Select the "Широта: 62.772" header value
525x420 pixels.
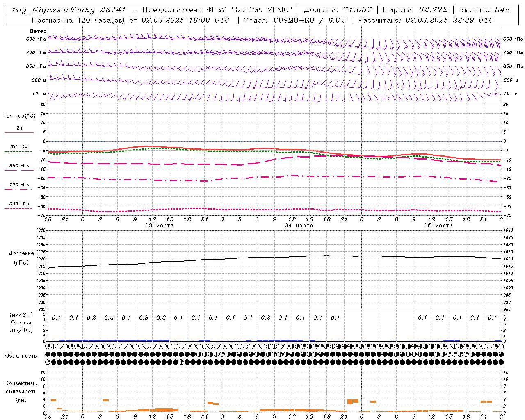[x=415, y=10]
